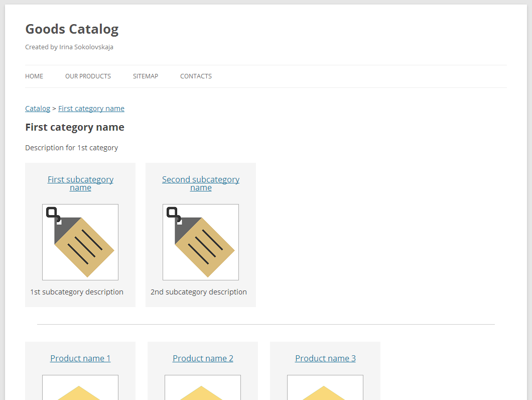Open the OUR PRODUCTS menu item
The image size is (532, 400).
(88, 76)
